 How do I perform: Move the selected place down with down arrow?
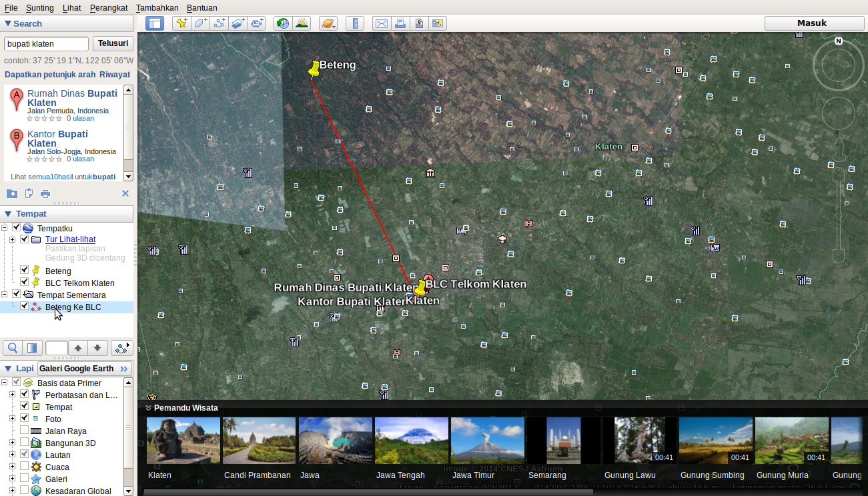click(97, 348)
